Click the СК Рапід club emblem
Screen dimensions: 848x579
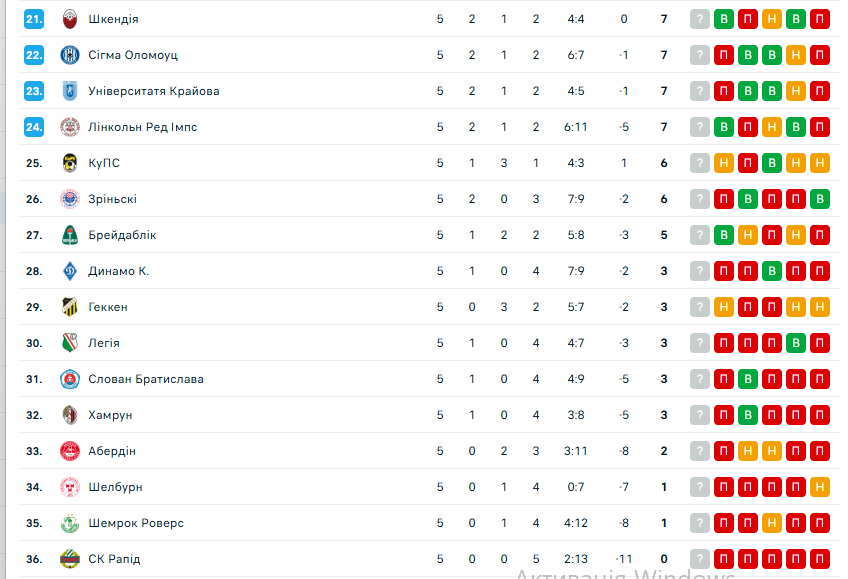[x=69, y=559]
